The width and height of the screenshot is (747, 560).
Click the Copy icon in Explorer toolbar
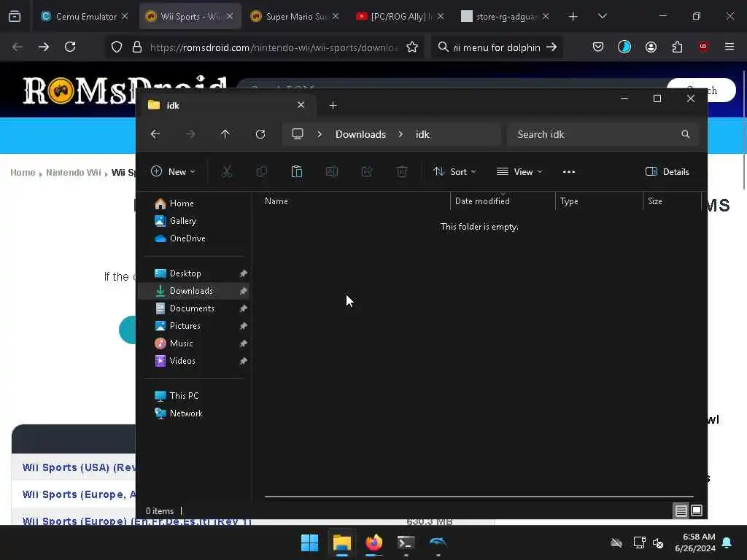(x=262, y=172)
